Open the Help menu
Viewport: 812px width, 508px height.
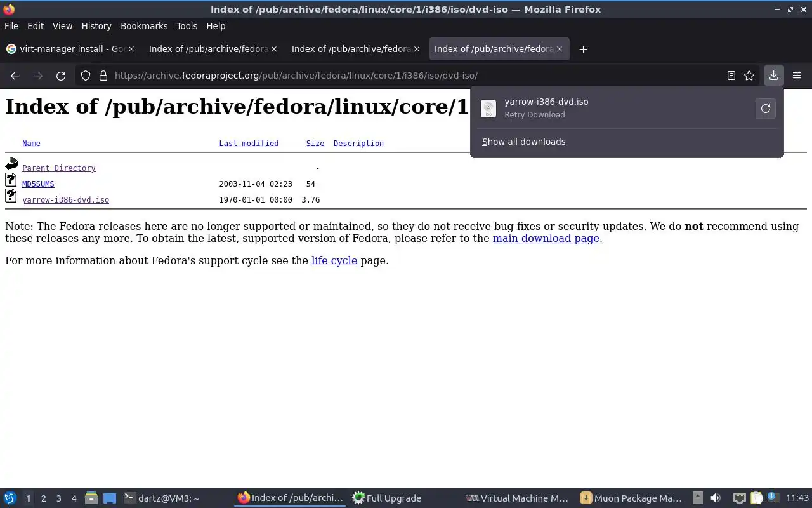click(x=216, y=26)
